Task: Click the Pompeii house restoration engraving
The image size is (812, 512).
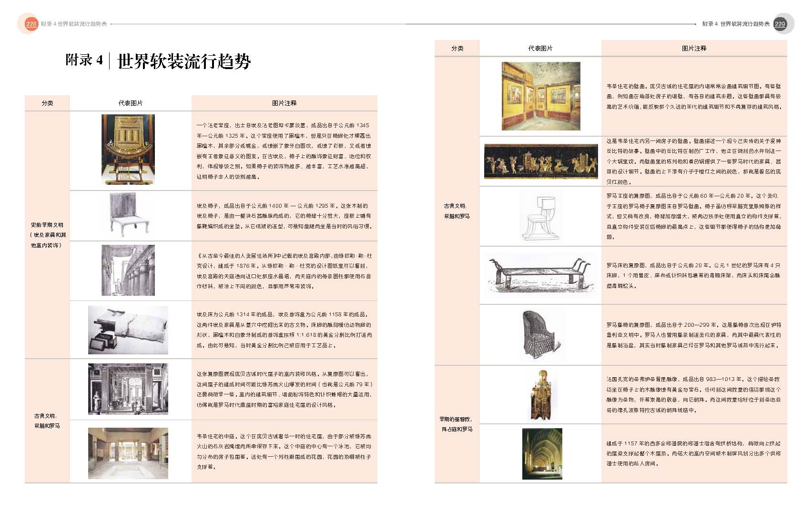Action: click(128, 389)
